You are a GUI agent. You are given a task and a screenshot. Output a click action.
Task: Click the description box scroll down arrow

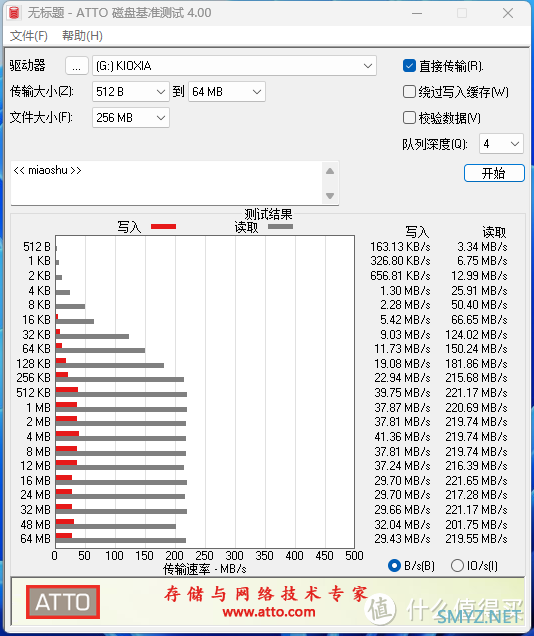point(330,196)
